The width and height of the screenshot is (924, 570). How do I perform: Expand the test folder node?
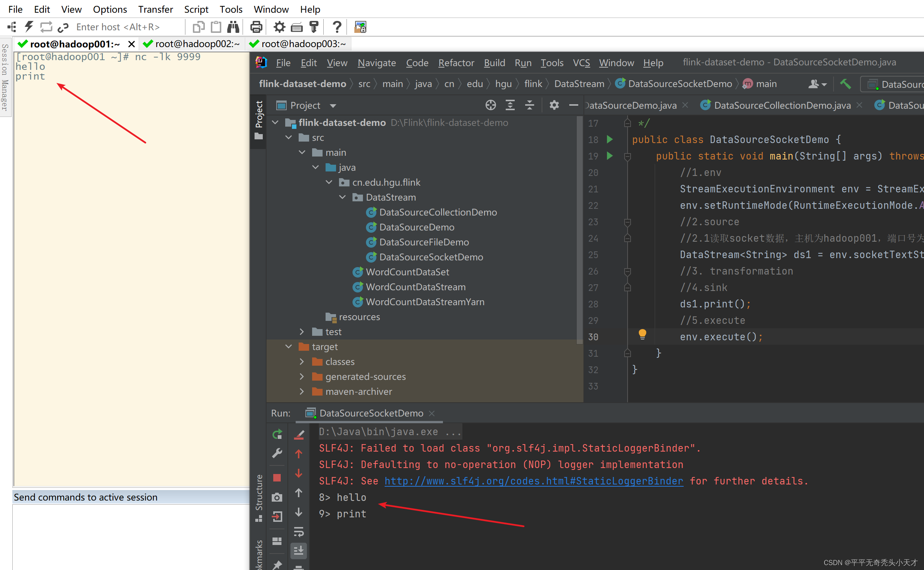(302, 331)
